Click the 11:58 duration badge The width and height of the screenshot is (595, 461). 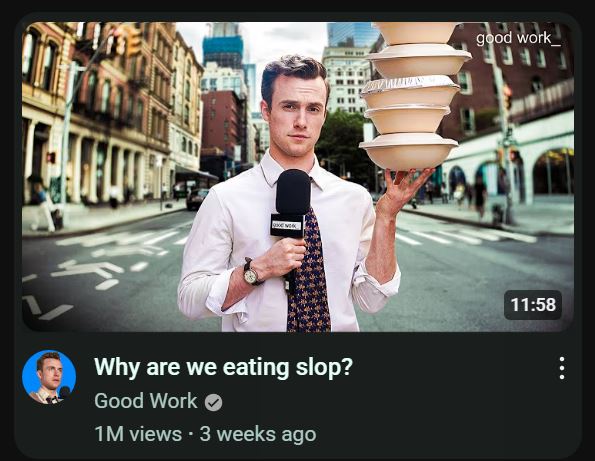(533, 305)
